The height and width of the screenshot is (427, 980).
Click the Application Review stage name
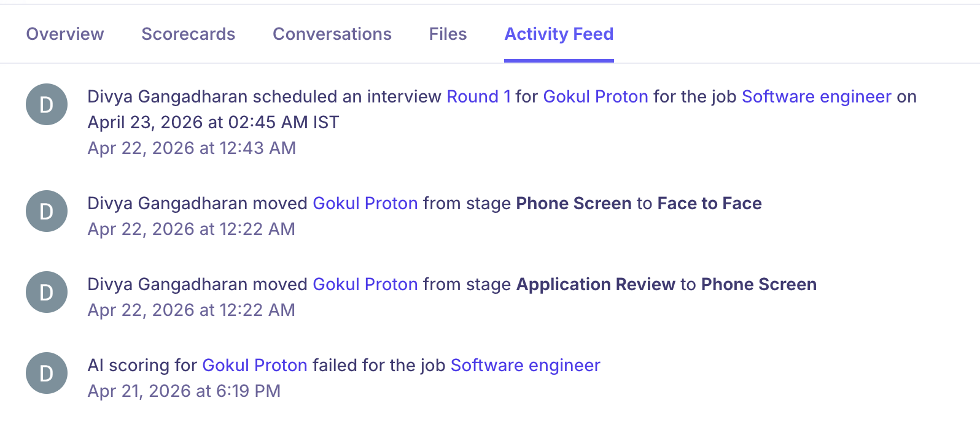point(596,285)
